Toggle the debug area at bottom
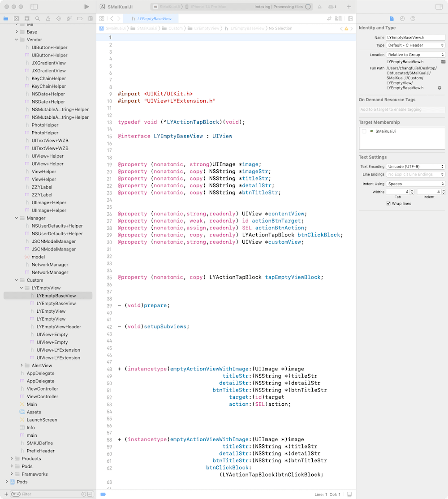The width and height of the screenshot is (448, 499). (x=349, y=494)
